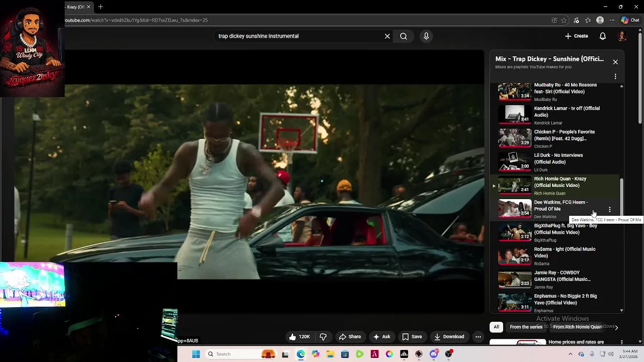Open Microsoft Edge from the taskbar
644x362 pixels.
300,354
